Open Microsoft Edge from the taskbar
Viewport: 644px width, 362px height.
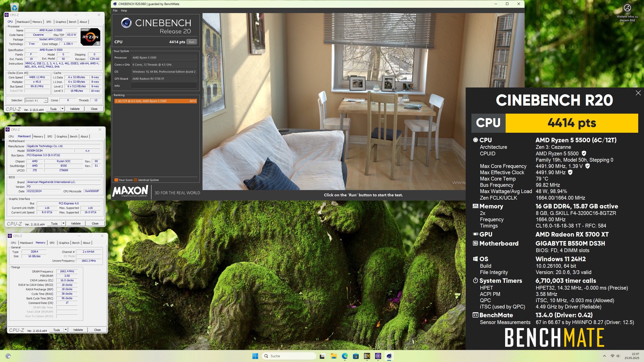pyautogui.click(x=345, y=356)
